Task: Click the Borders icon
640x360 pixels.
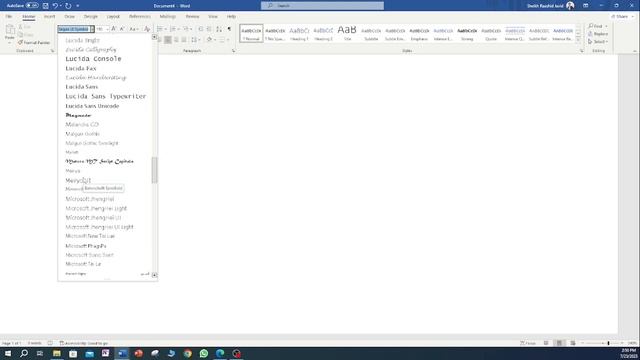Action: tap(222, 40)
